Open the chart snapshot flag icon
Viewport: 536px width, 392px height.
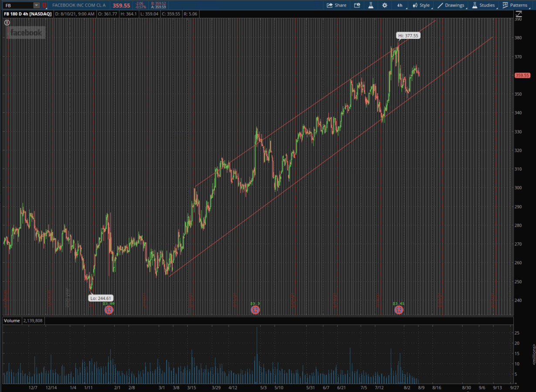pos(357,5)
